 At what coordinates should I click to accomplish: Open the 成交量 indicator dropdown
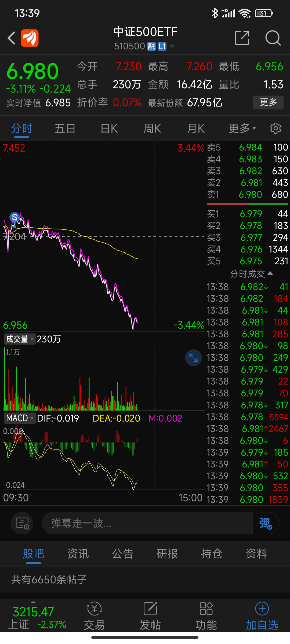click(x=20, y=339)
